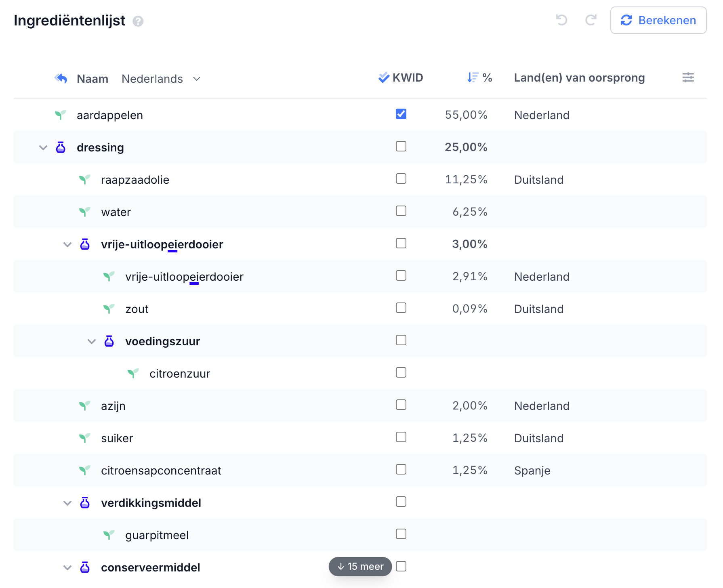Click the sprout icon next to aardappelen
This screenshot has height=588, width=723.
60,115
